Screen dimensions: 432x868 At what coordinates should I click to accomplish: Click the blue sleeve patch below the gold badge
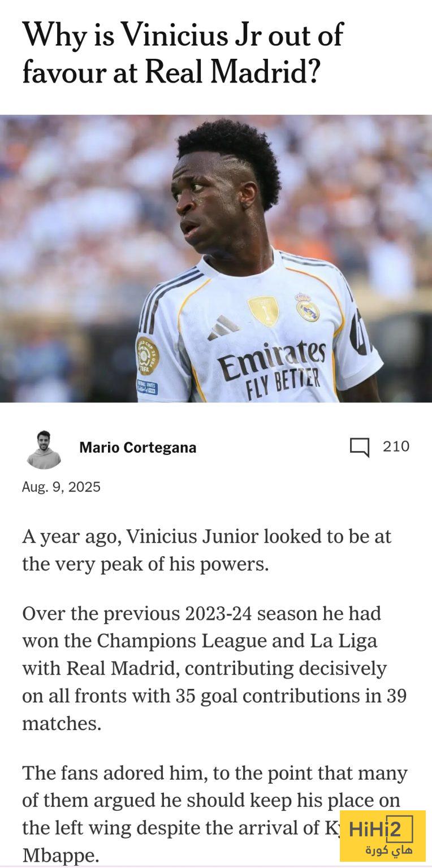pyautogui.click(x=147, y=387)
